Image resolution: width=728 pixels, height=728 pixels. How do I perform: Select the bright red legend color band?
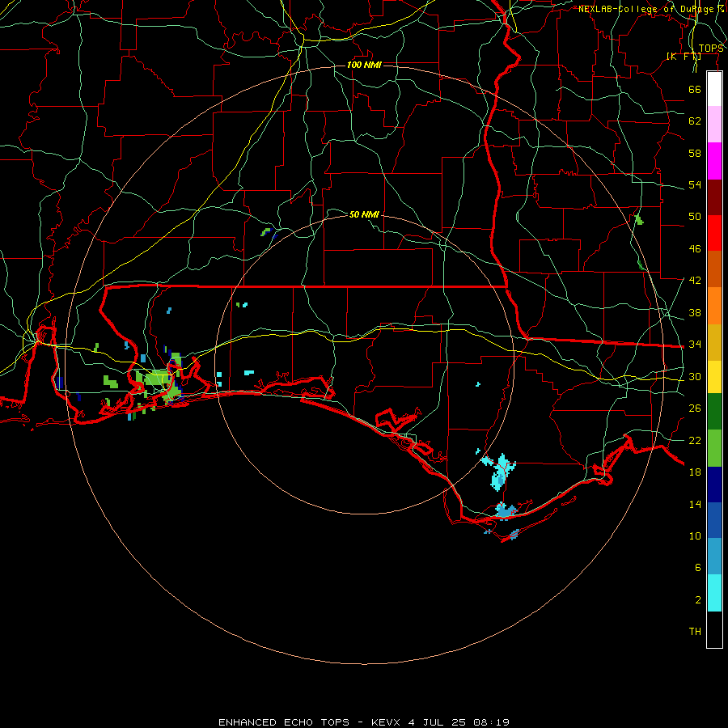[714, 233]
